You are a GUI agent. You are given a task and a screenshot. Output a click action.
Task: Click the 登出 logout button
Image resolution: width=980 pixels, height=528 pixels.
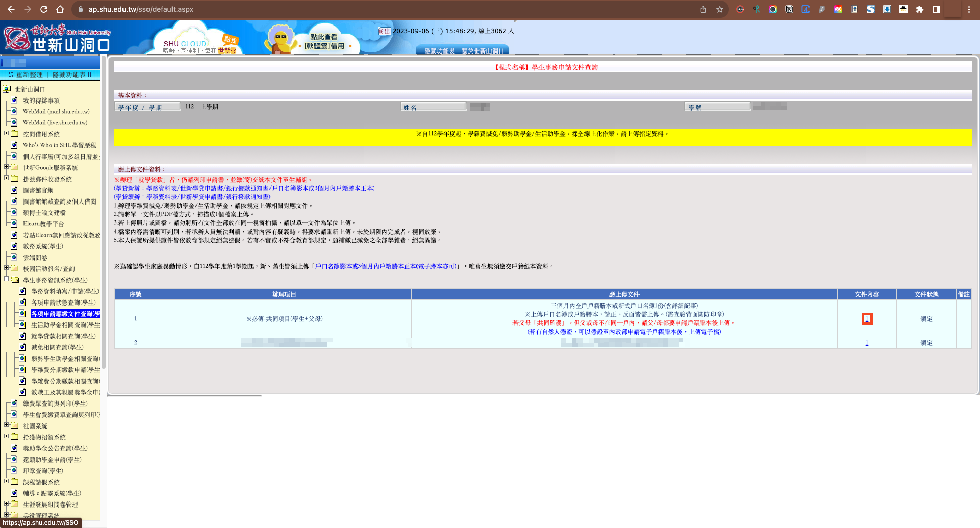pyautogui.click(x=384, y=31)
